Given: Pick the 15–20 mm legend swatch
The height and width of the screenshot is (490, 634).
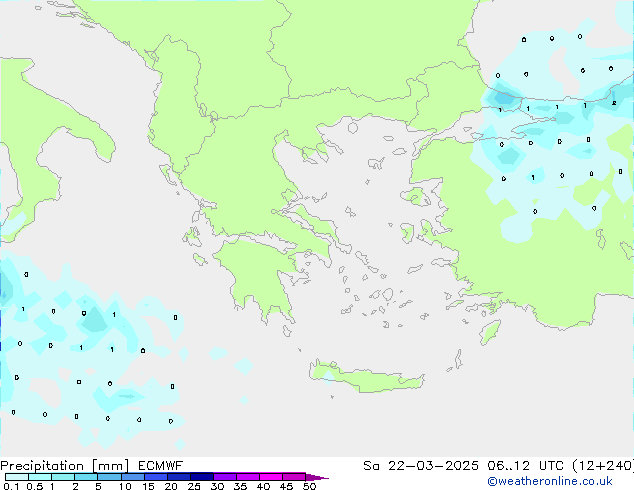Looking at the screenshot, I should coord(156,477).
